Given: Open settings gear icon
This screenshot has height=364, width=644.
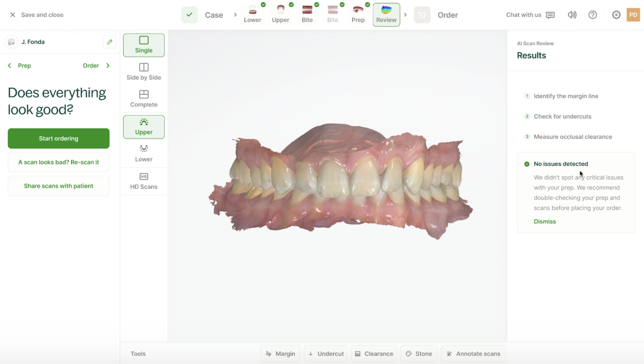Looking at the screenshot, I should 616,15.
